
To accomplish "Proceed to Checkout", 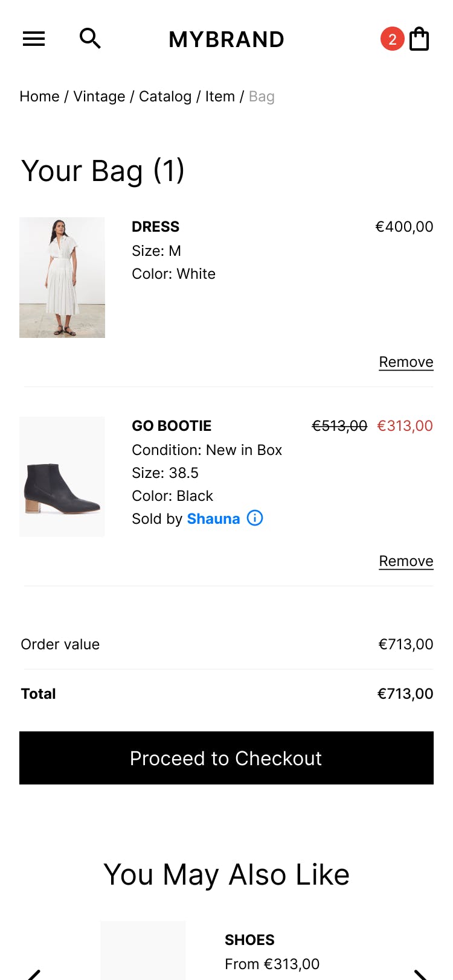I will click(x=226, y=758).
